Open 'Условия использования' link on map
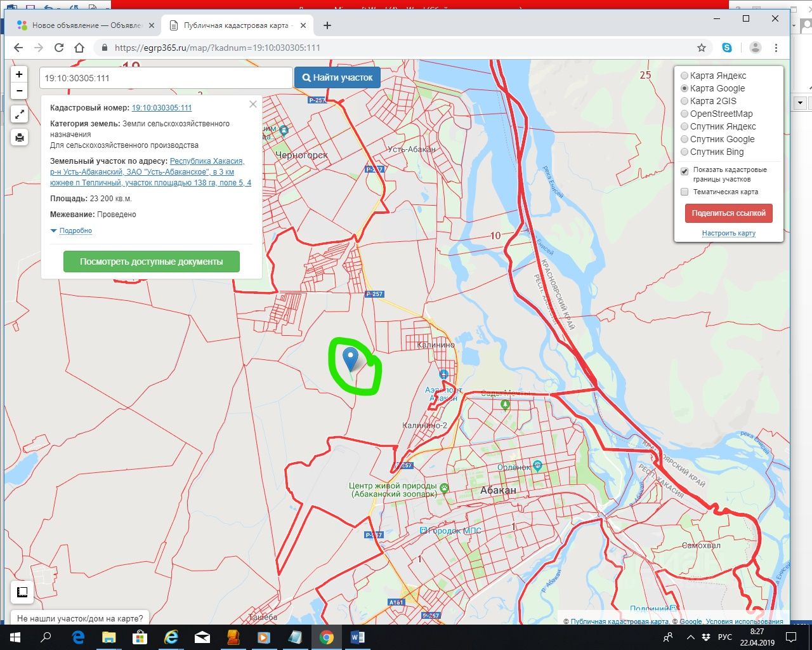The image size is (812, 650). coord(744,621)
